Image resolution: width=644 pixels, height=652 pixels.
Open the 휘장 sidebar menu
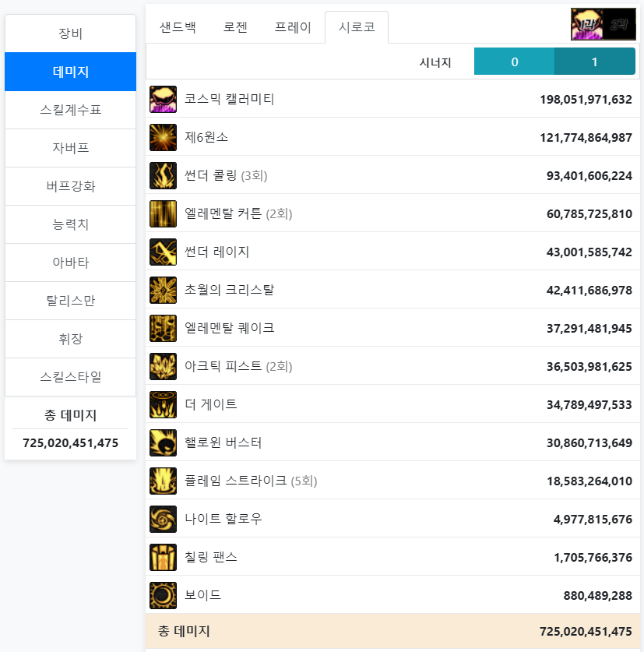pyautogui.click(x=70, y=339)
